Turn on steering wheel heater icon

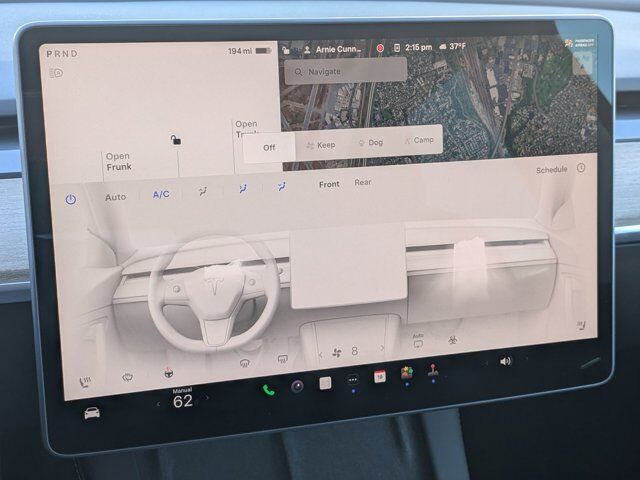coord(168,373)
